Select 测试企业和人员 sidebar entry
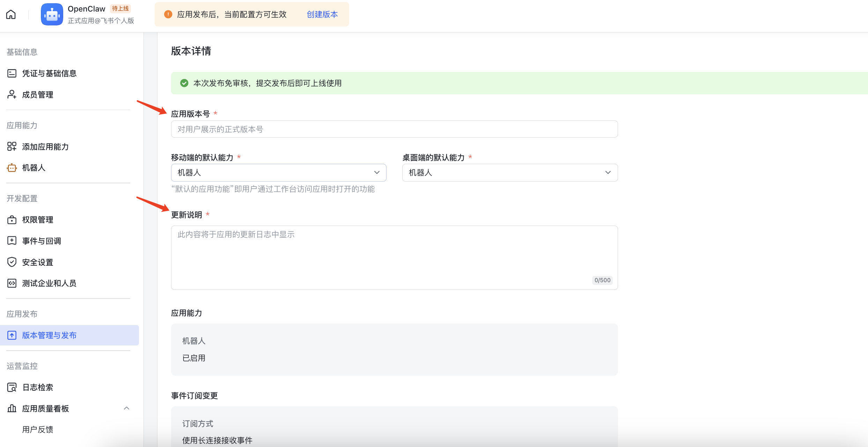 point(49,283)
